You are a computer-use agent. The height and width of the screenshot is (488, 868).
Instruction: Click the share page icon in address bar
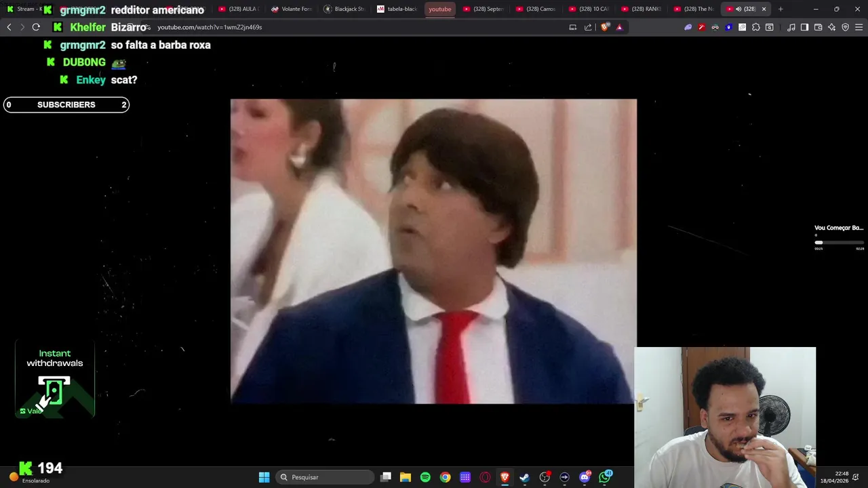click(588, 27)
